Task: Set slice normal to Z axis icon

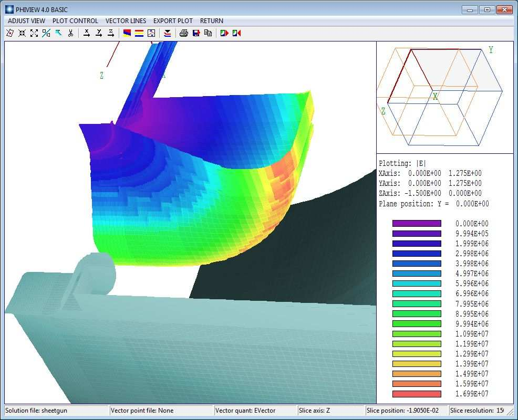Action: (111, 33)
